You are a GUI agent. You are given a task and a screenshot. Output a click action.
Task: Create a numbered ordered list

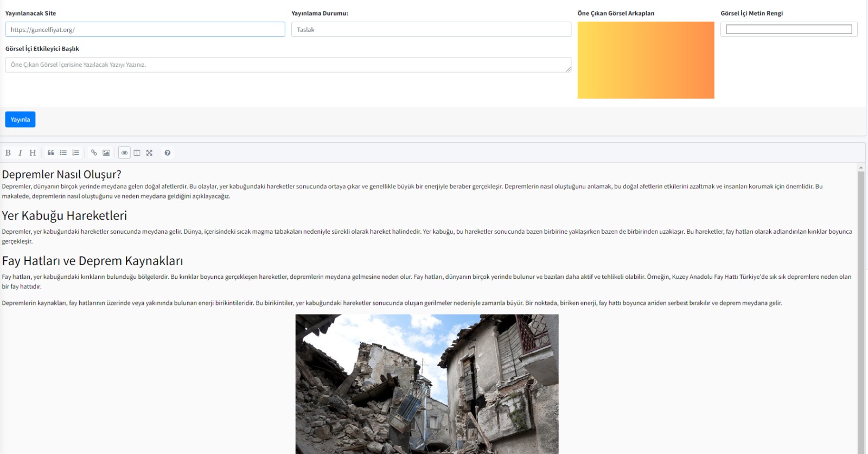(x=75, y=153)
